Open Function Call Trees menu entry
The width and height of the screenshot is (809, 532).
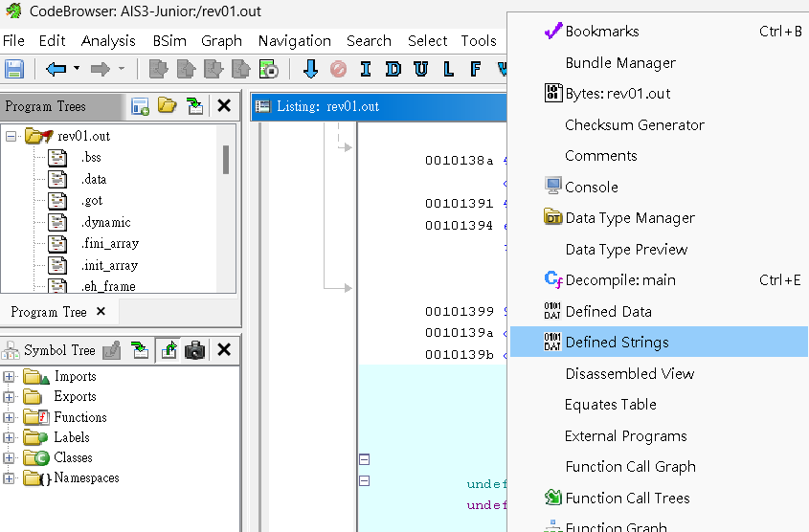659,498
